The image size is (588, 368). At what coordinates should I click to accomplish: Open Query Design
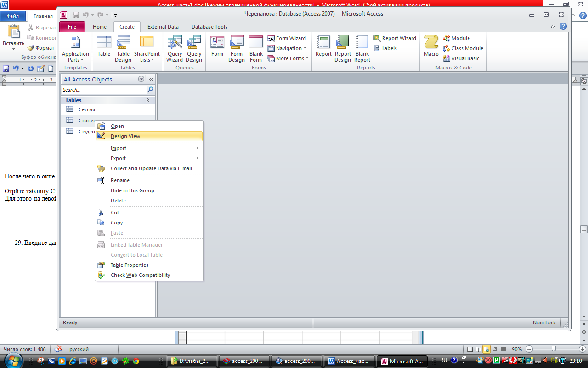pos(194,49)
